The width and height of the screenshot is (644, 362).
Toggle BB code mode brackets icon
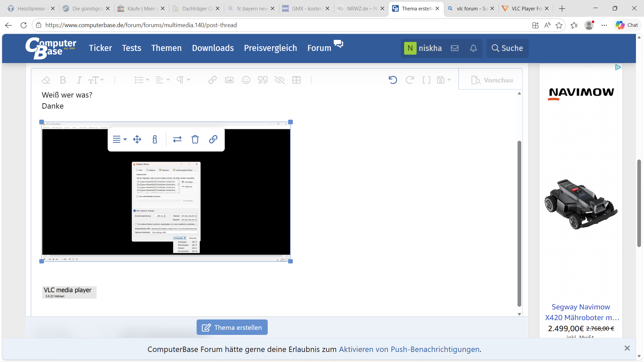pyautogui.click(x=426, y=80)
